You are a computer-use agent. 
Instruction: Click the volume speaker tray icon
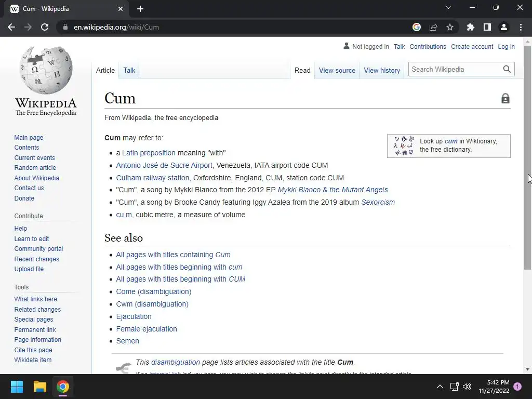click(x=467, y=387)
